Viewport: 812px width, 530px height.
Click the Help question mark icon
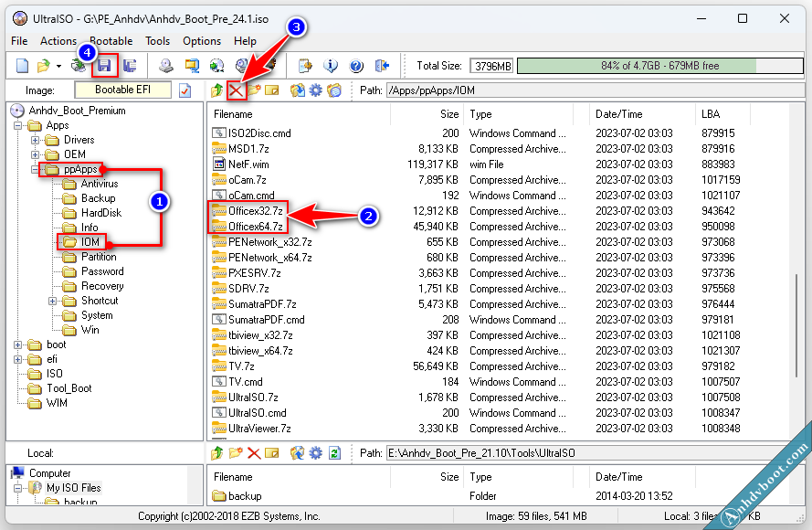coord(356,66)
